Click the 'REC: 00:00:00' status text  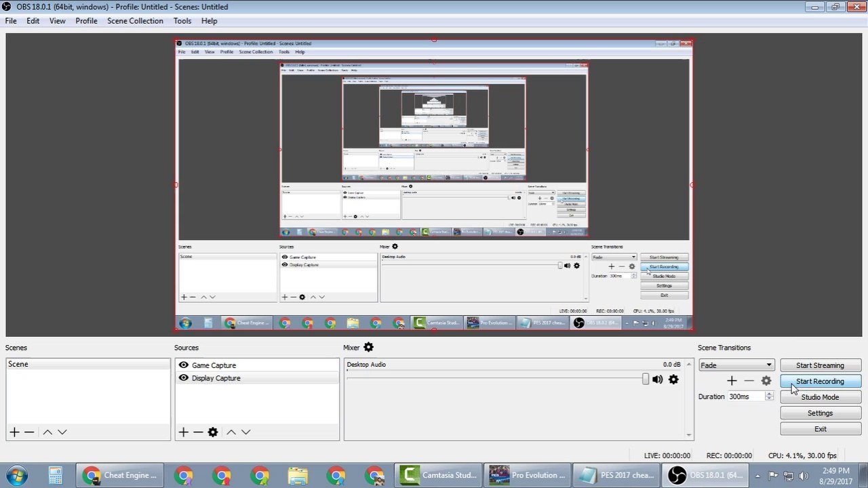pos(729,456)
